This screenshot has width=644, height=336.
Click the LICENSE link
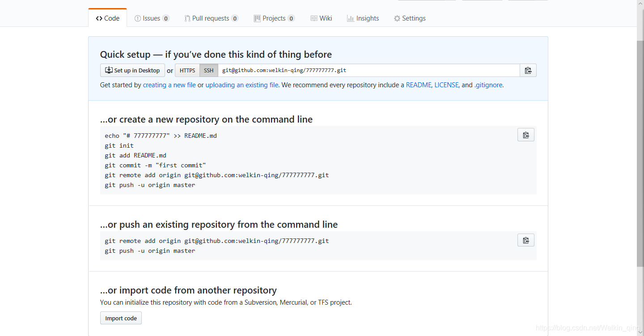447,85
